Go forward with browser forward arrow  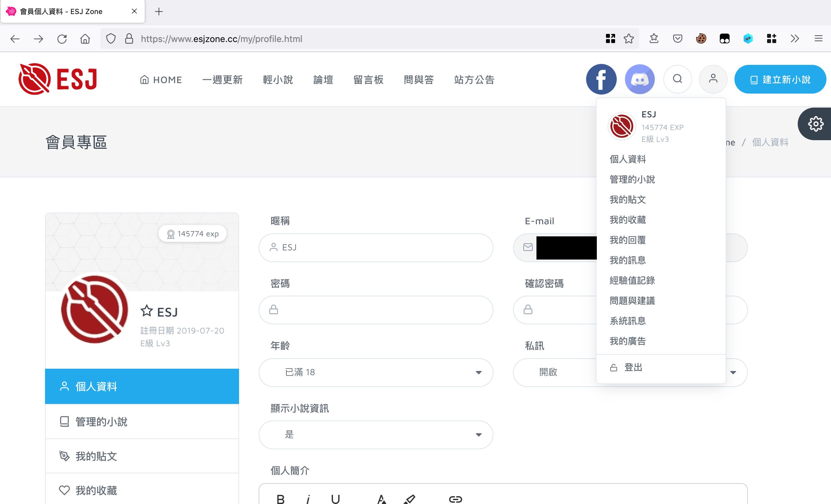pyautogui.click(x=38, y=39)
